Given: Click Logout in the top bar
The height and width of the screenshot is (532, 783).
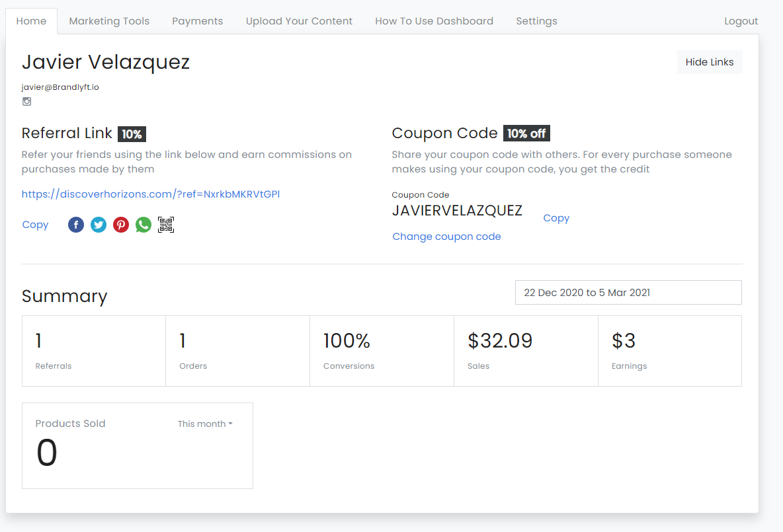Looking at the screenshot, I should (x=741, y=21).
